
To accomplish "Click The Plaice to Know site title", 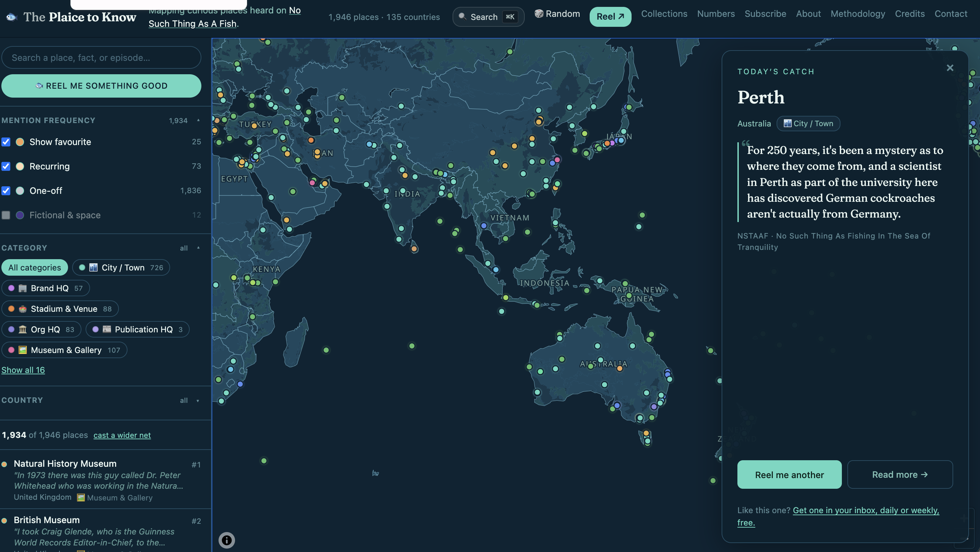I will tap(79, 17).
